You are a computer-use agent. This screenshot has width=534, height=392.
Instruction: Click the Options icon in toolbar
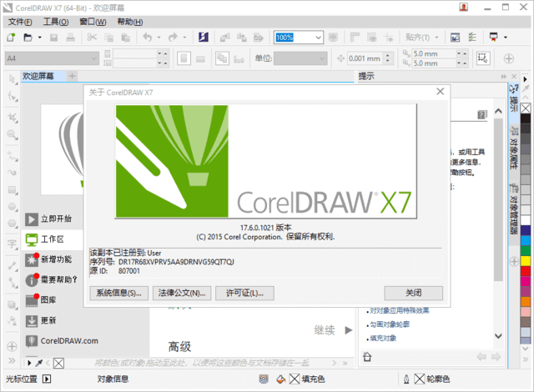[472, 37]
